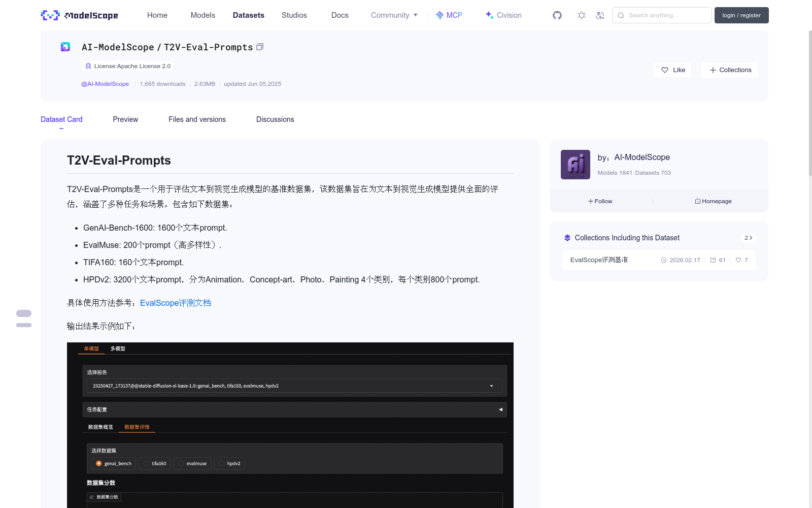812x508 pixels.
Task: Click the heart icon in EvalScope collection row
Action: [x=738, y=260]
